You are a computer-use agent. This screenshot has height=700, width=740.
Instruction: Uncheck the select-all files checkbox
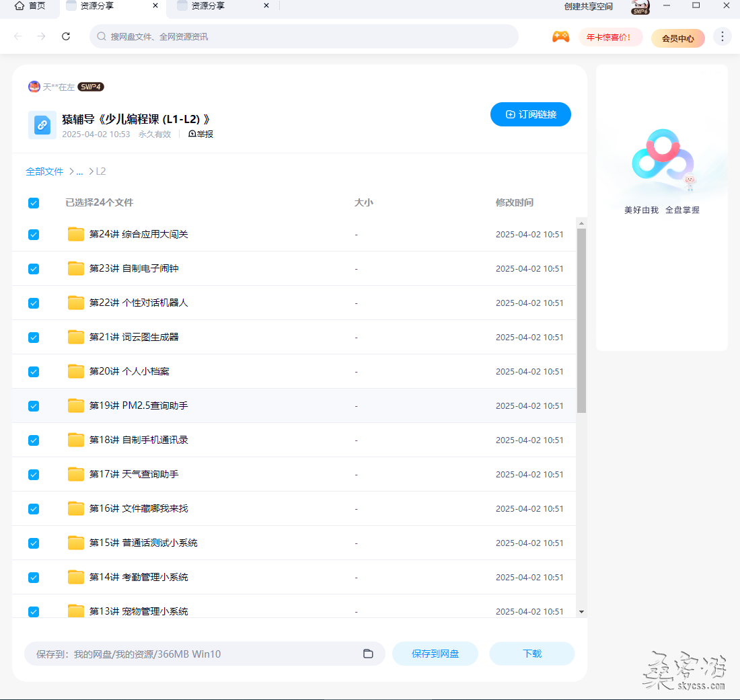click(x=34, y=203)
